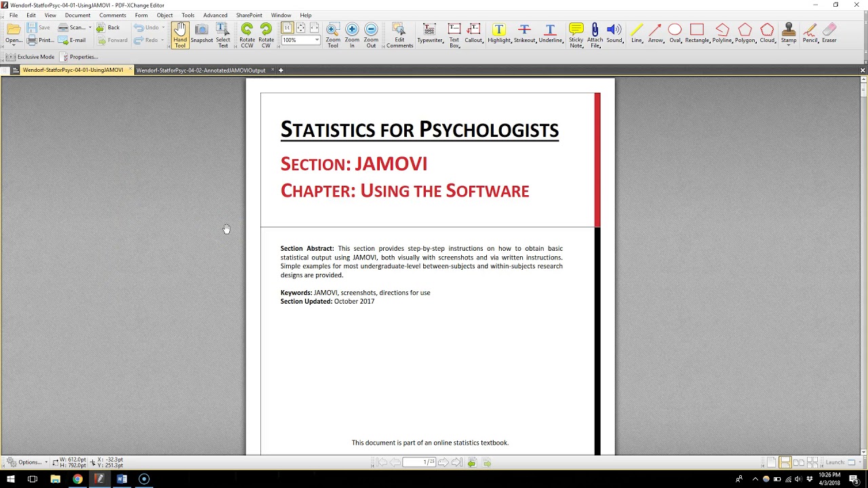Toggle fit width view button
The height and width of the screenshot is (488, 868).
(x=314, y=28)
